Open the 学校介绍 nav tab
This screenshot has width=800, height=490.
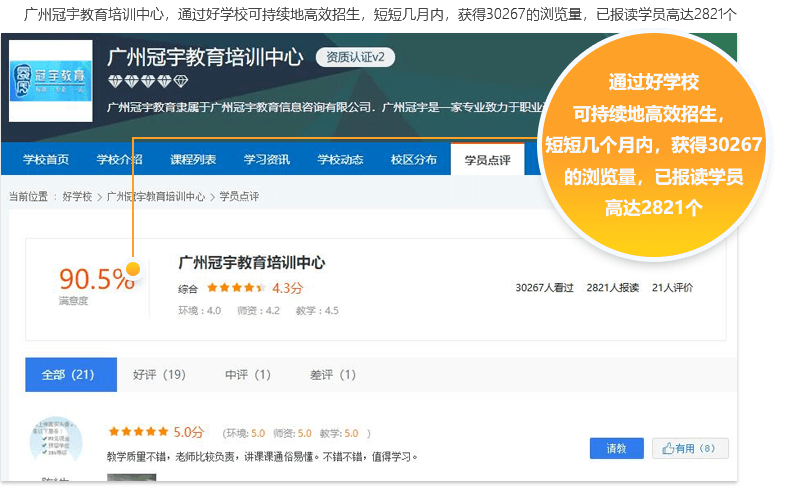coord(119,159)
